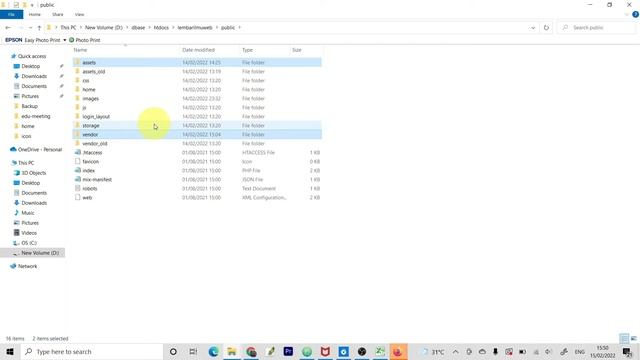Select This PC in address breadcrumb
Viewport: 640px width, 360px height.
[68, 28]
